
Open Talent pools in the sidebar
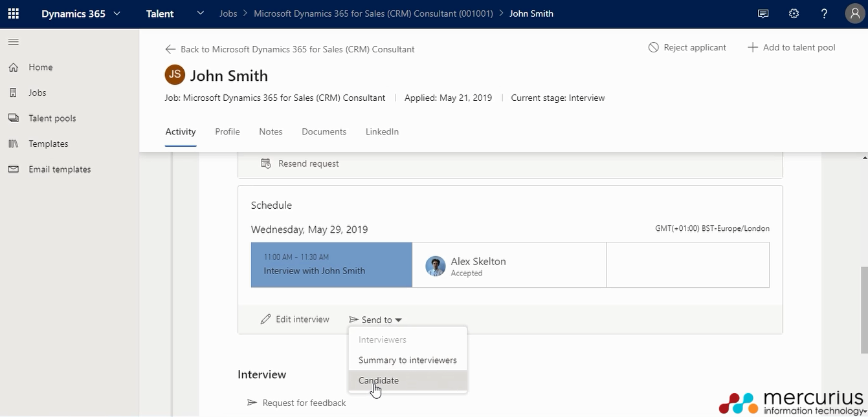(52, 118)
